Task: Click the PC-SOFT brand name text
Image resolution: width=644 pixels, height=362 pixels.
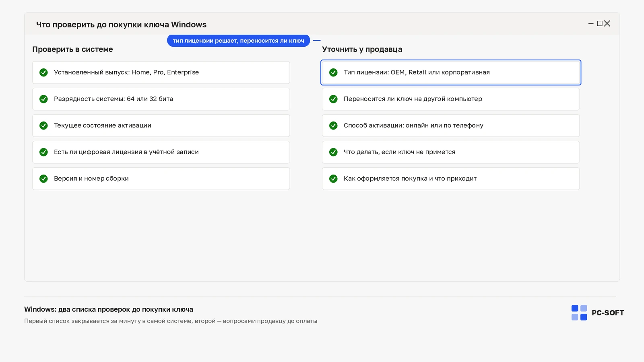Action: [x=608, y=313]
